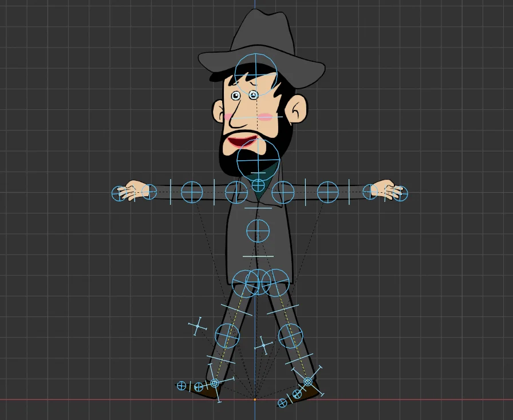Select the left foot IK cross control
This screenshot has width=513, height=420.
[x=216, y=382]
